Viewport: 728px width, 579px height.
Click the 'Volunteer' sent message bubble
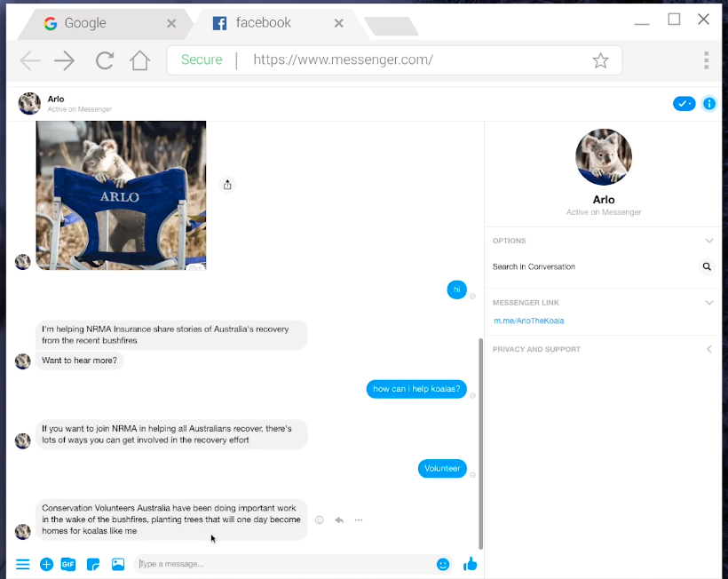[x=442, y=469]
